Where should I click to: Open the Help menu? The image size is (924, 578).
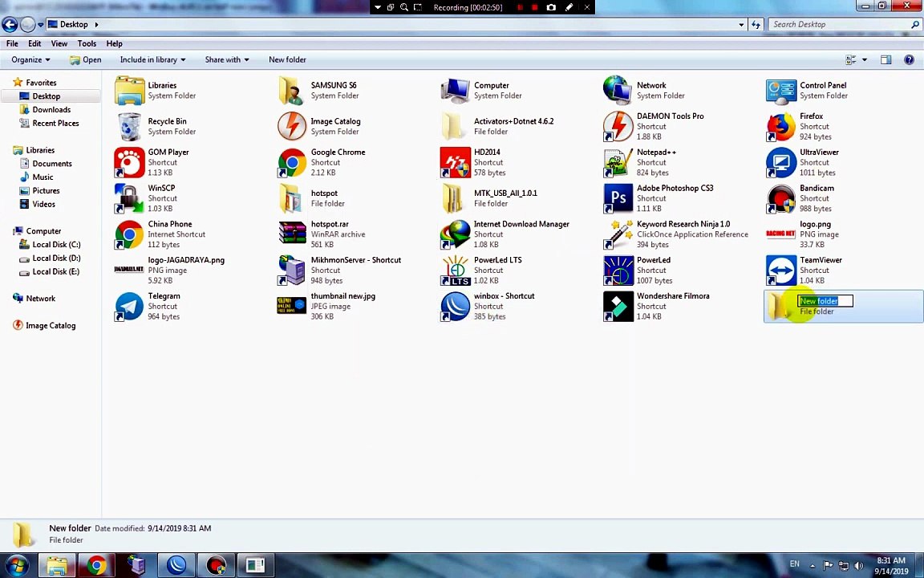[x=115, y=43]
